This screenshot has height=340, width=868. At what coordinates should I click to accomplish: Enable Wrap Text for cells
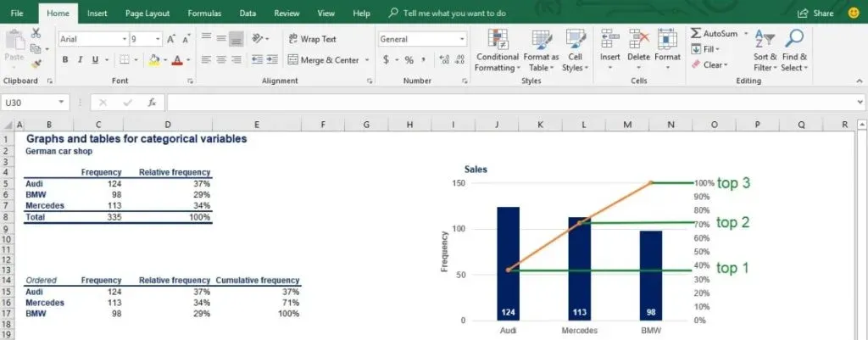point(311,39)
